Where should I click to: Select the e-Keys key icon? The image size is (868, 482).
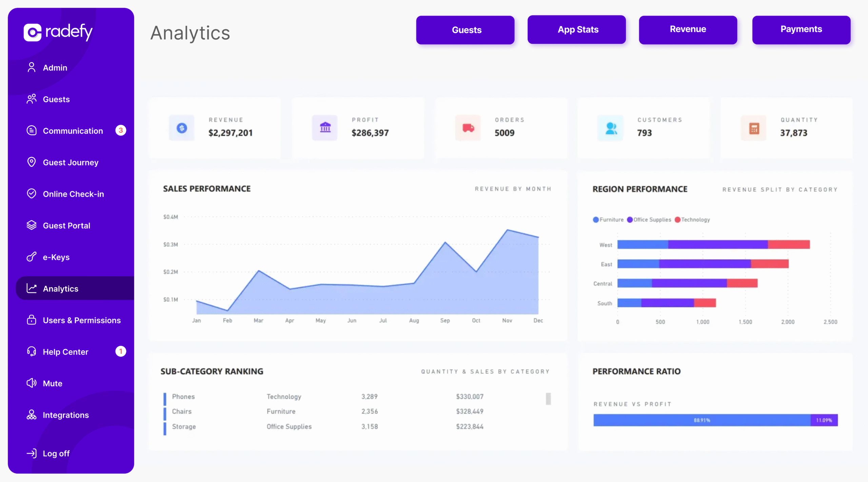tap(32, 257)
